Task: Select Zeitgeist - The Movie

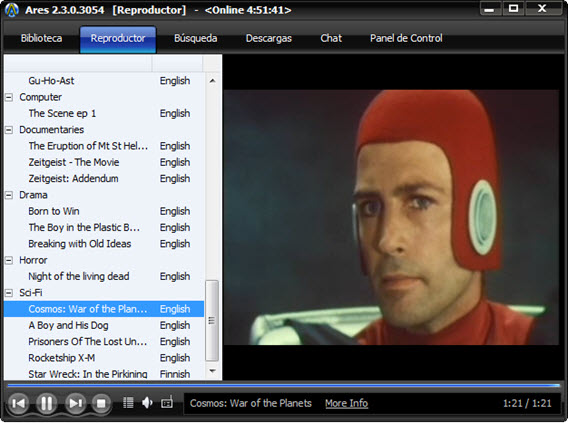Action: tap(104, 162)
